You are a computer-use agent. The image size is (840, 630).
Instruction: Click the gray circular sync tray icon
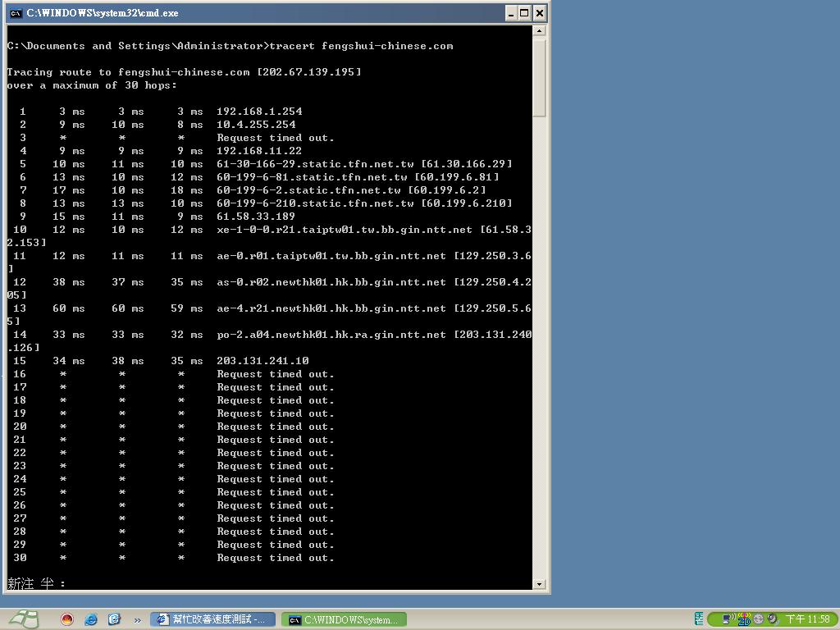(x=759, y=619)
